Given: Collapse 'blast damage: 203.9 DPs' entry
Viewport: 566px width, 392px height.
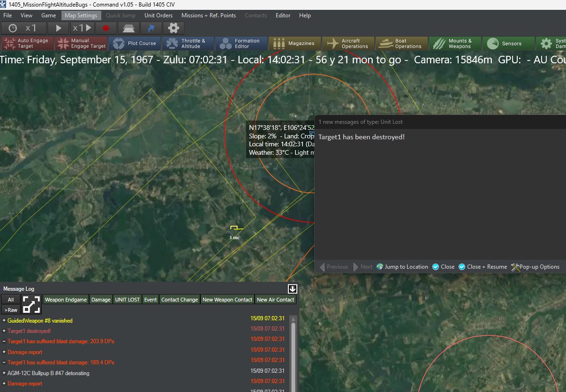Looking at the screenshot, I should [4, 341].
